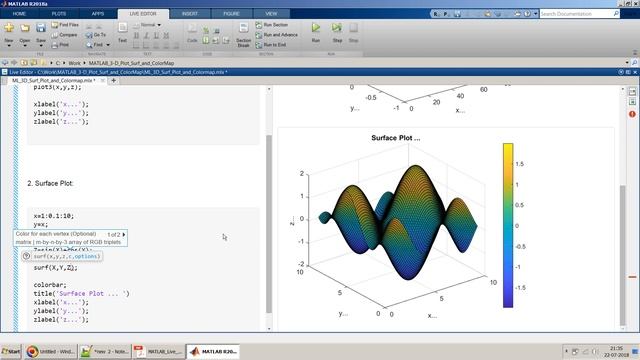Open the Live Editor panel actions menu
The width and height of the screenshot is (640, 360).
[621, 72]
